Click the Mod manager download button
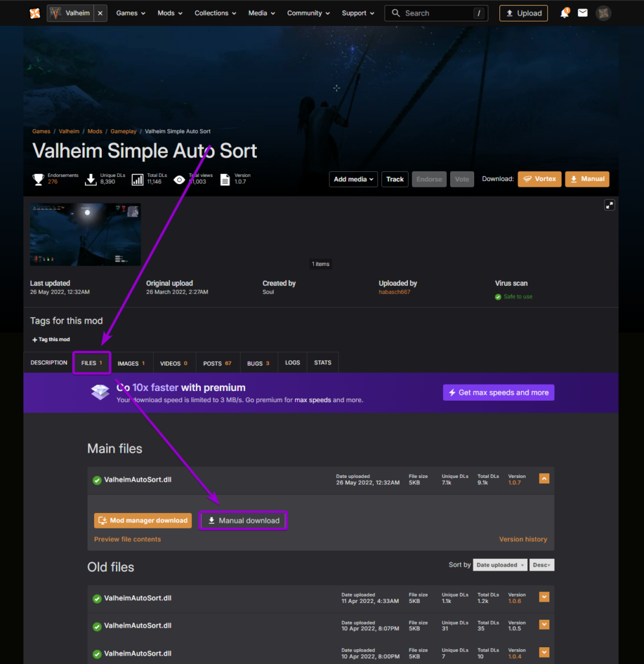This screenshot has width=644, height=664. (143, 521)
